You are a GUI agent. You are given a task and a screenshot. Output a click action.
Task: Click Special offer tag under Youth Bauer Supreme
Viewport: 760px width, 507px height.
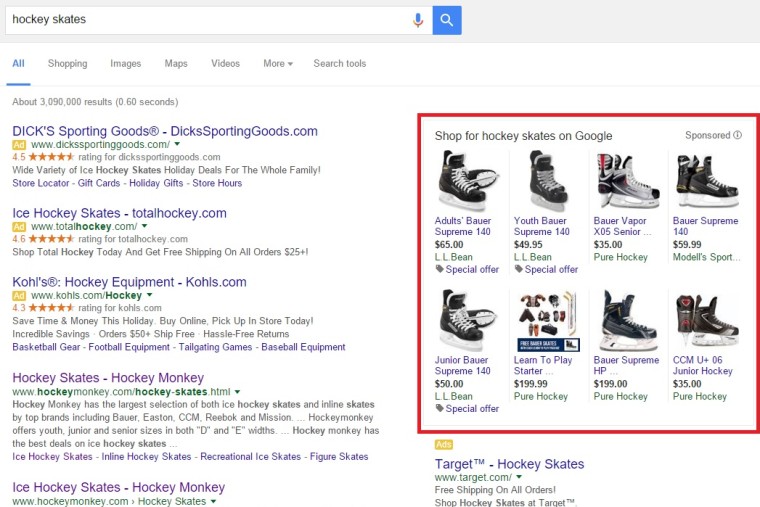[x=546, y=269]
